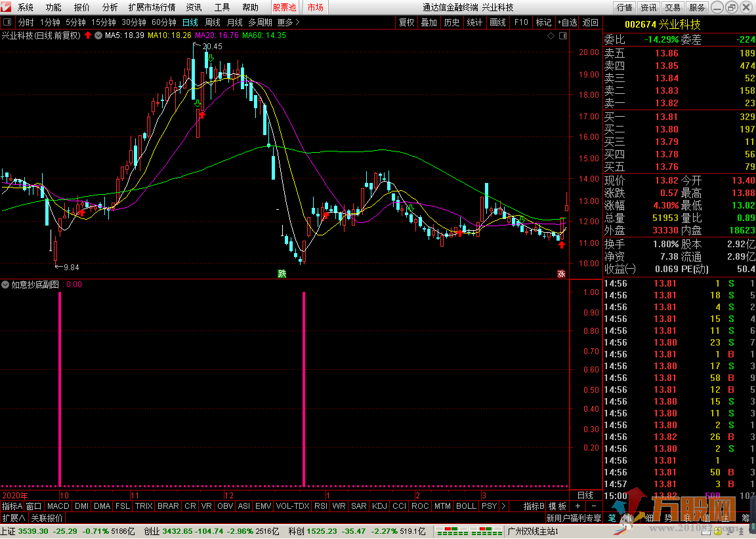Click the 新用户福利专享 link
756x539 pixels.
coord(574,518)
